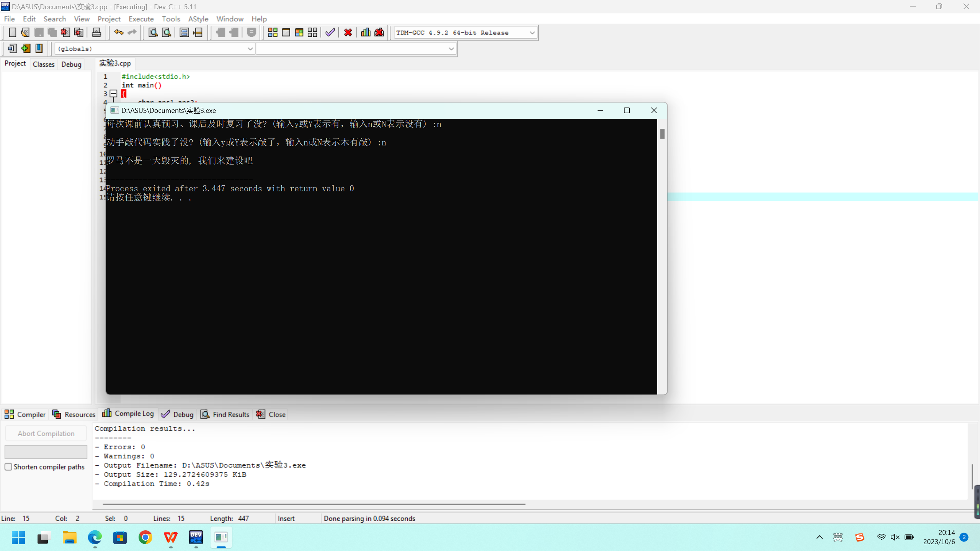Click the Debug checkmark toolbar icon
This screenshot has height=551, width=980.
330,33
